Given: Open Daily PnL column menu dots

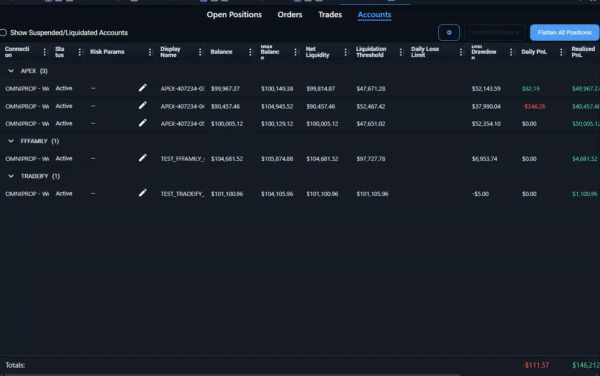Looking at the screenshot, I should coord(561,52).
